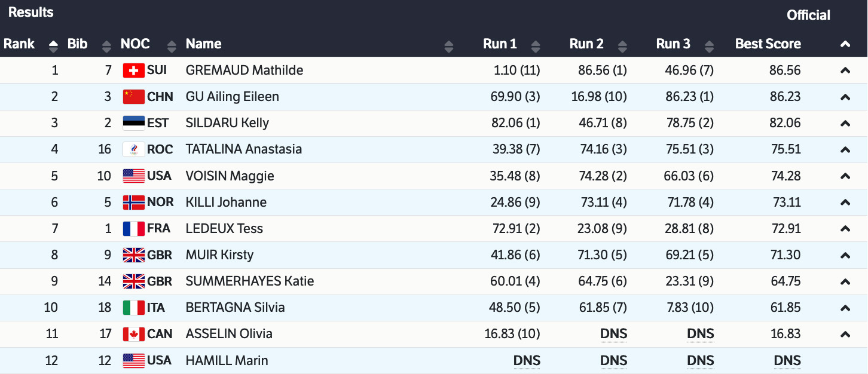Click the Canada flag icon
The image size is (868, 374).
coord(133,334)
